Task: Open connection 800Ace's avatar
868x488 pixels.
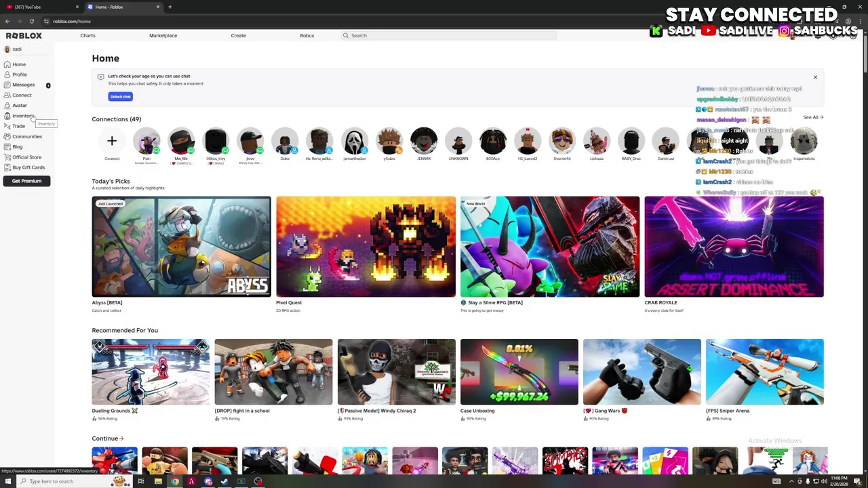Action: pyautogui.click(x=493, y=141)
